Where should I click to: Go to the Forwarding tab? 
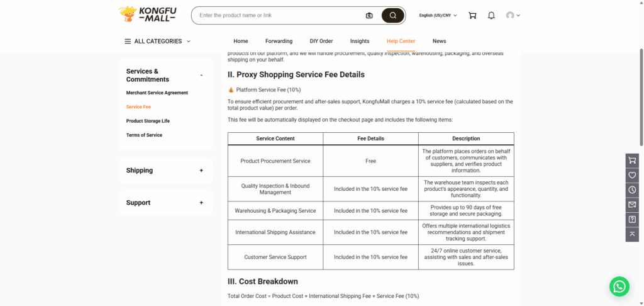point(279,42)
